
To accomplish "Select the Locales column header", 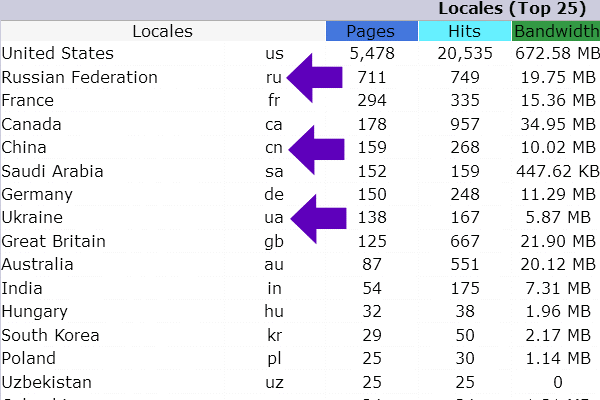I will (162, 31).
